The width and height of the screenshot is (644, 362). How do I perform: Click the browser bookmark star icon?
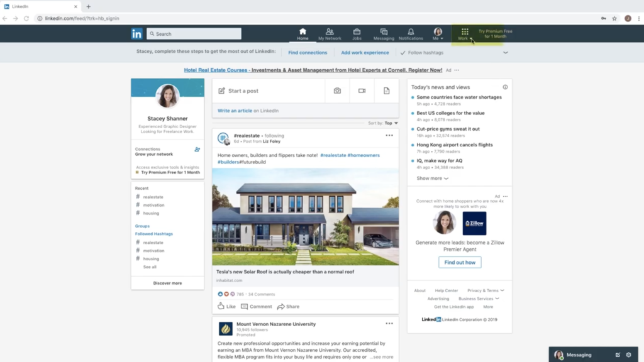coord(614,18)
